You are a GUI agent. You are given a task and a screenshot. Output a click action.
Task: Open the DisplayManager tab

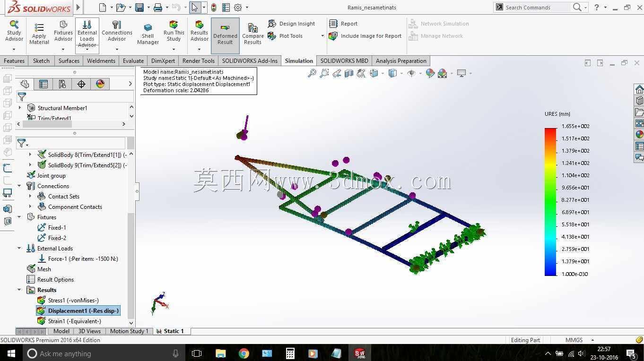100,84
